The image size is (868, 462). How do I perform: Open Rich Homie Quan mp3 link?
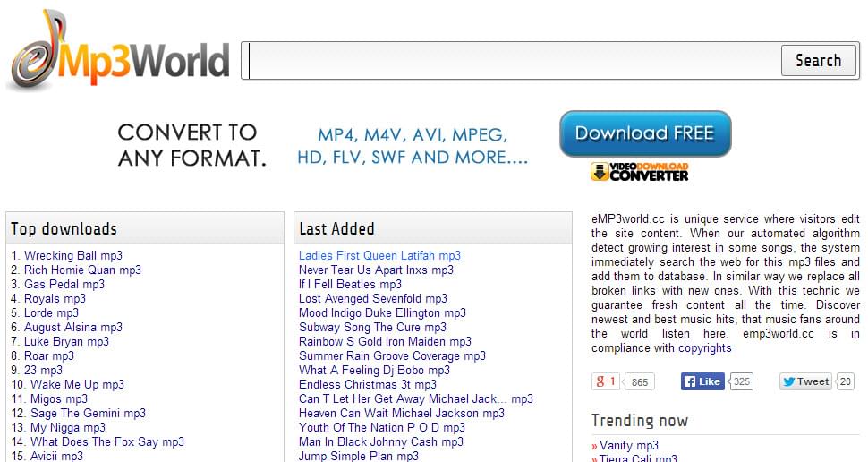(82, 269)
